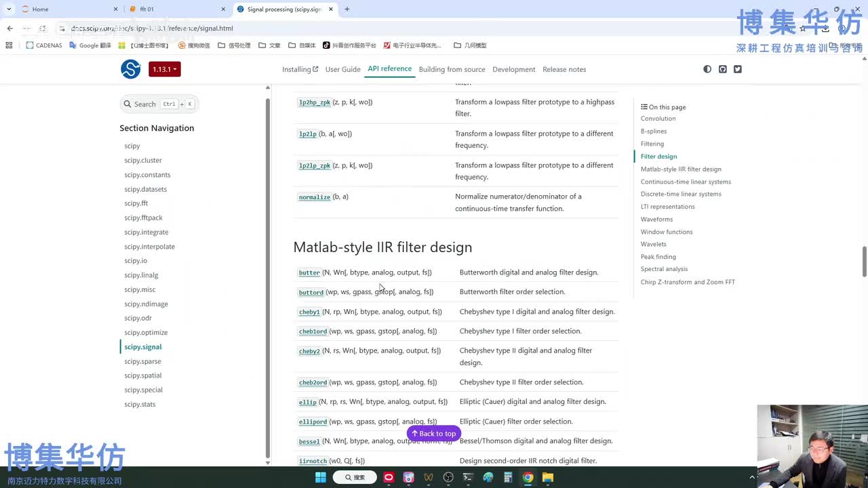The image size is (868, 488).
Task: Click the Search docs field
Action: point(159,104)
